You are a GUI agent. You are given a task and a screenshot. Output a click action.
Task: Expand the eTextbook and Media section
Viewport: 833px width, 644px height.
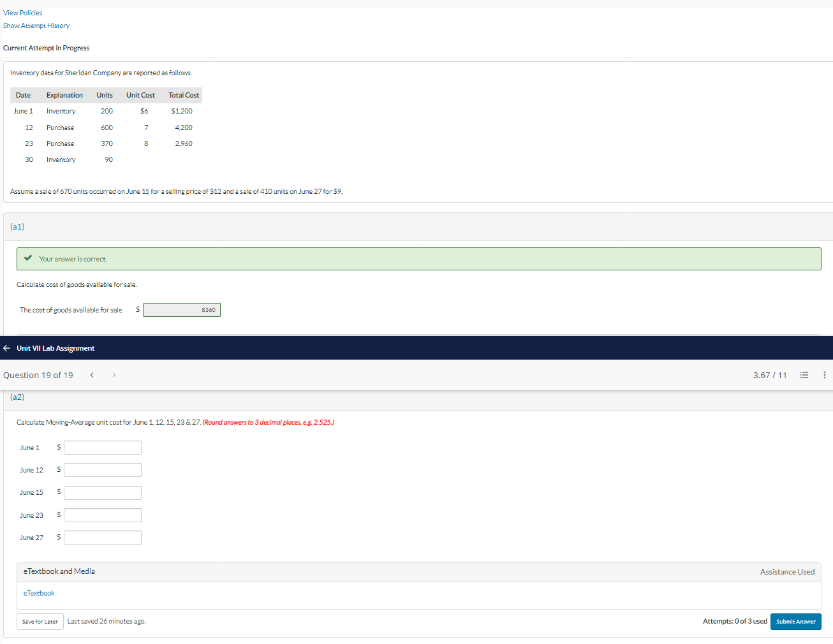(59, 571)
